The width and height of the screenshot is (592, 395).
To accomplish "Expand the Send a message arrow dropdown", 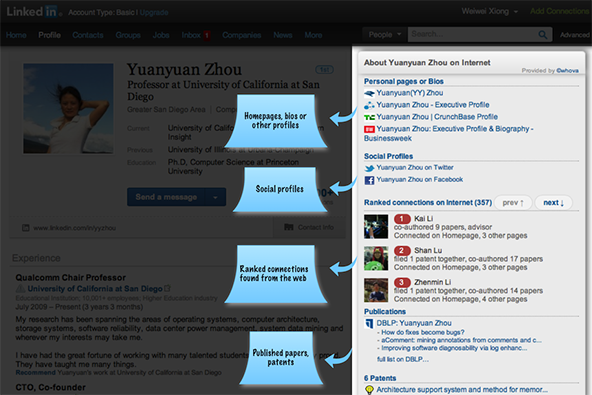I will 215,197.
